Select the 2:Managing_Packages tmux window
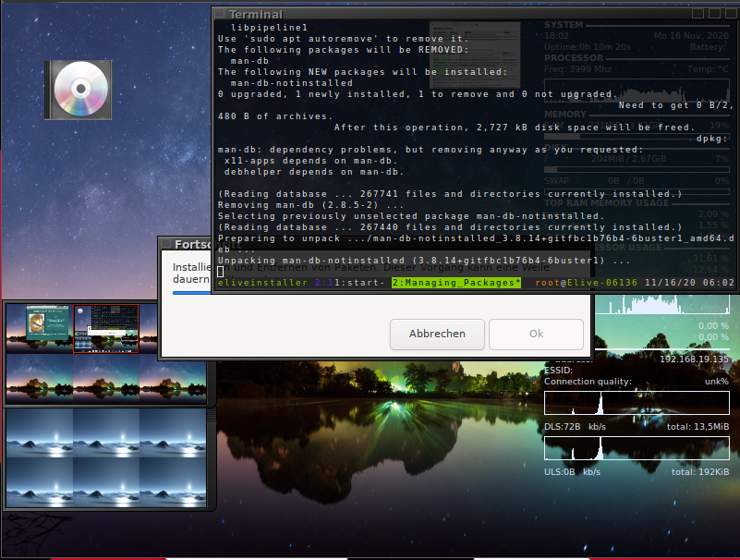 (x=455, y=283)
